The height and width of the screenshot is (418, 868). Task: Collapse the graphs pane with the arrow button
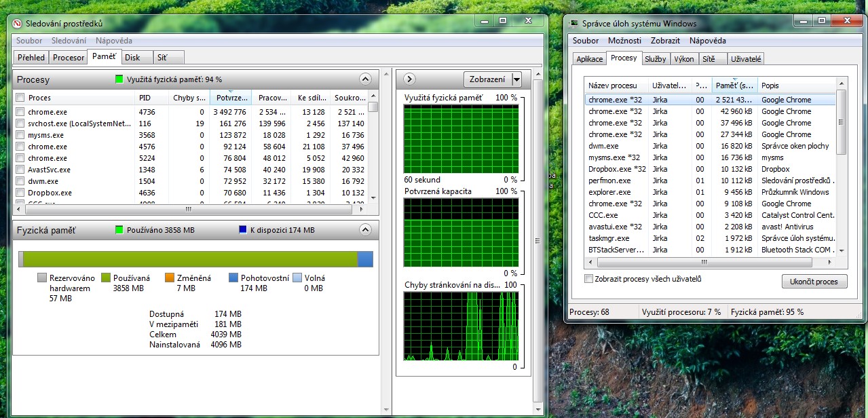click(409, 79)
